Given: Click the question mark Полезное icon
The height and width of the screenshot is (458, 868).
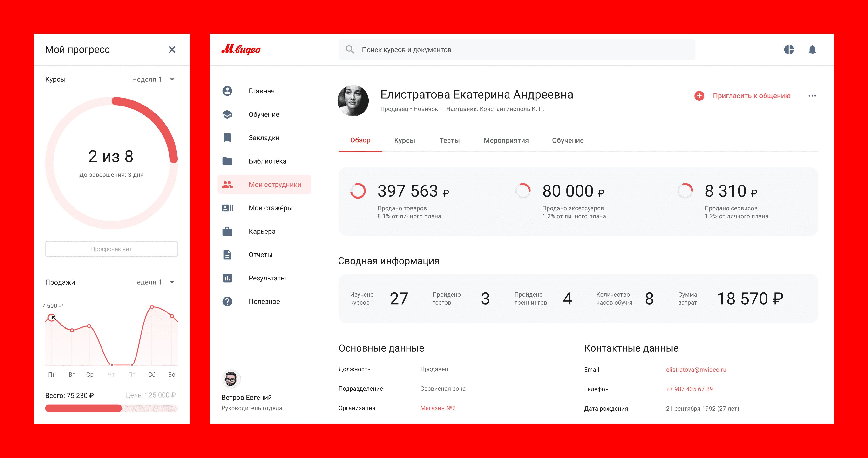Looking at the screenshot, I should pos(227,301).
